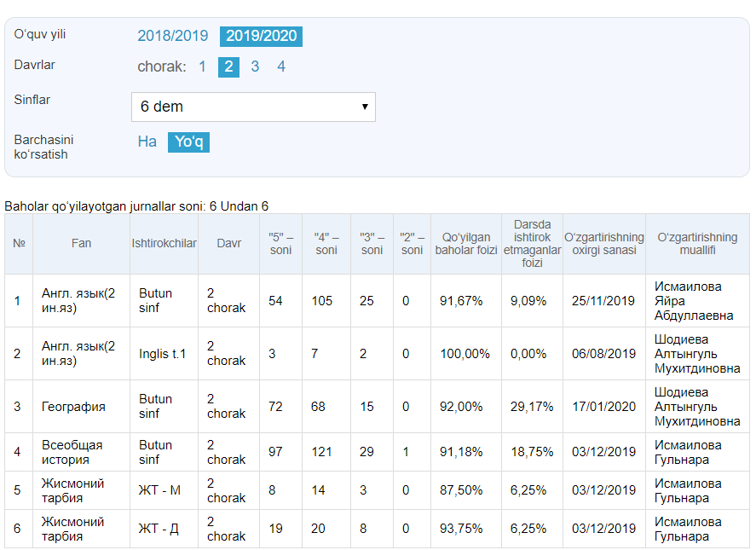Click 'O'zgartirishning muallifi' header
Image resolution: width=756 pixels, height=550 pixels.
click(697, 244)
